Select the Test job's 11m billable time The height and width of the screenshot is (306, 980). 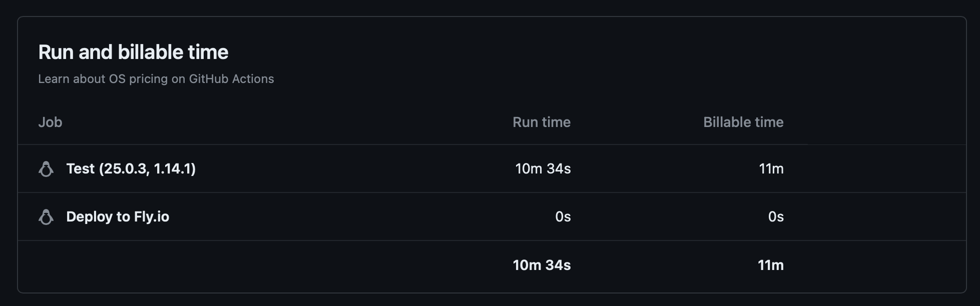coord(771,169)
